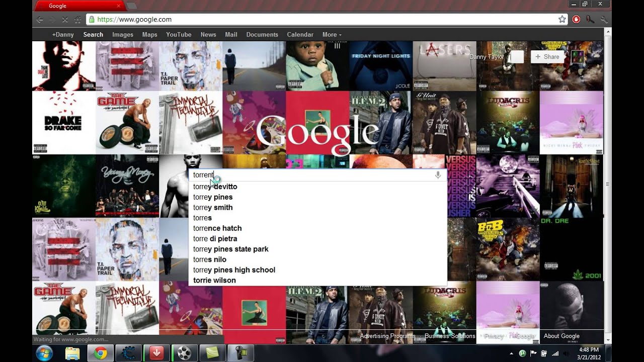Viewport: 644px width, 362px height.
Task: Open Windows Explorer from taskbar
Action: pos(72,353)
